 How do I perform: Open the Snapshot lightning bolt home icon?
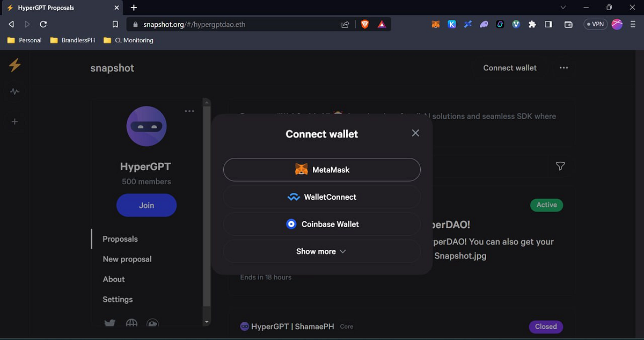[14, 65]
